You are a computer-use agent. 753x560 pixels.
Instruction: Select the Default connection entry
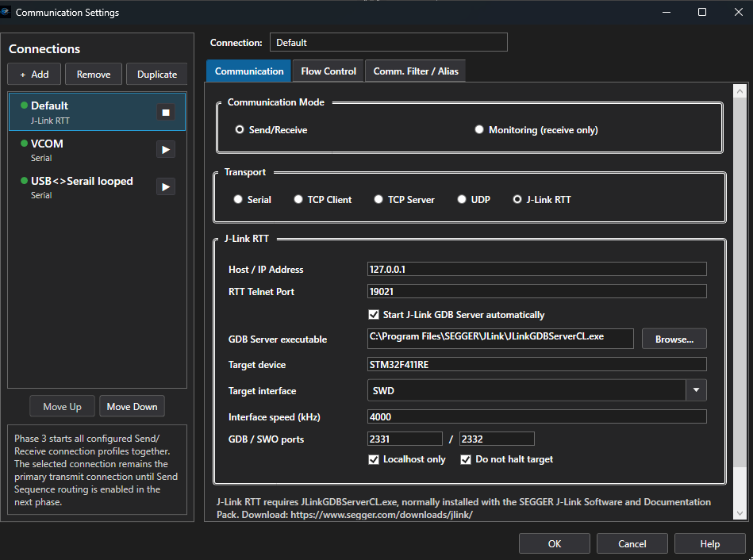pos(97,112)
